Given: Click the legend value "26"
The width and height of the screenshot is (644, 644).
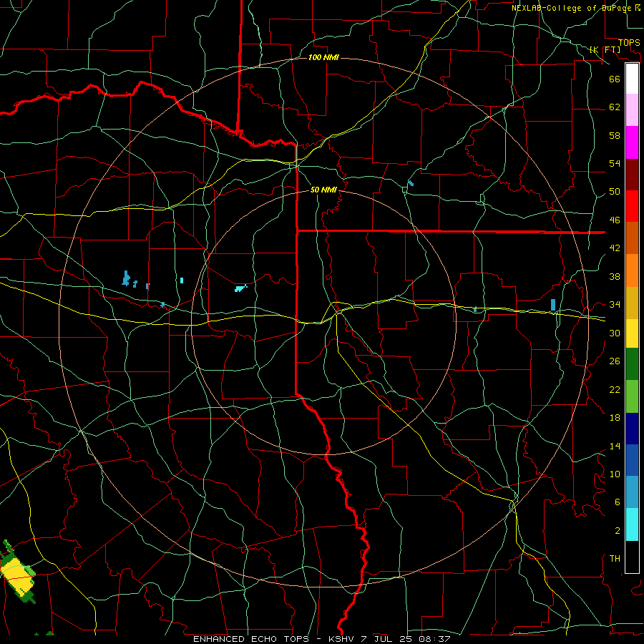Looking at the screenshot, I should 615,361.
